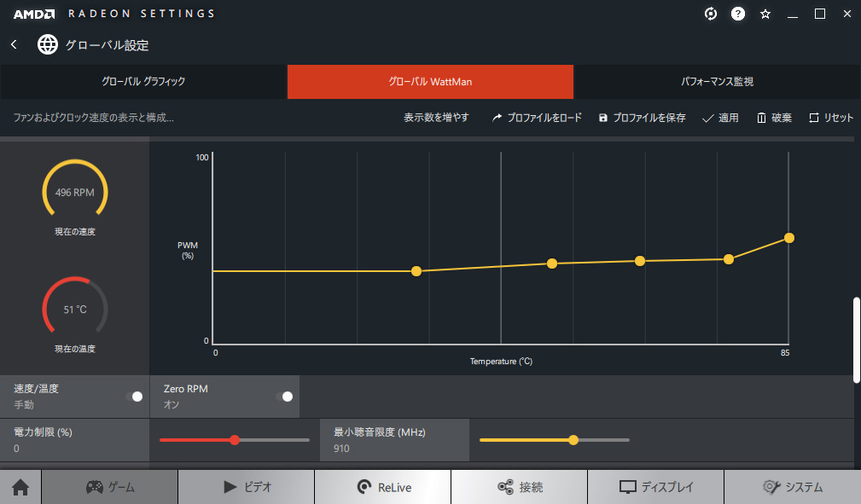
Task: Open the ビデオ section
Action: tap(247, 487)
